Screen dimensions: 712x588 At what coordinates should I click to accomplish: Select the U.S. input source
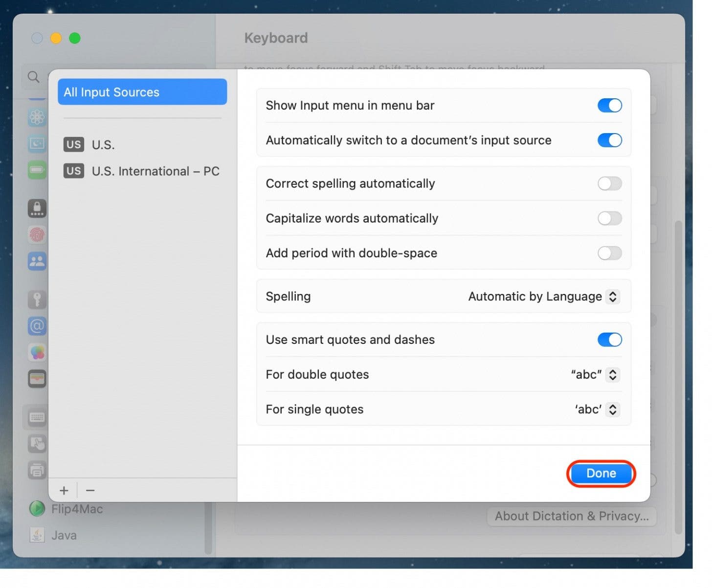tap(142, 145)
